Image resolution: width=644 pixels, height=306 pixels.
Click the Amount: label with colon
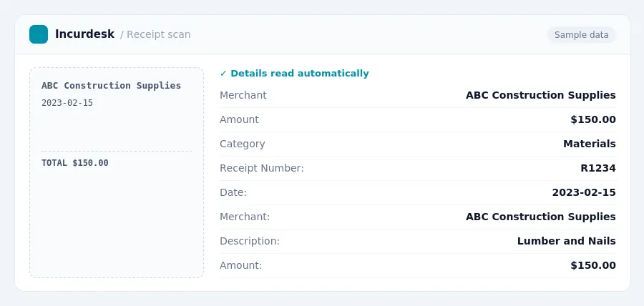pos(240,265)
